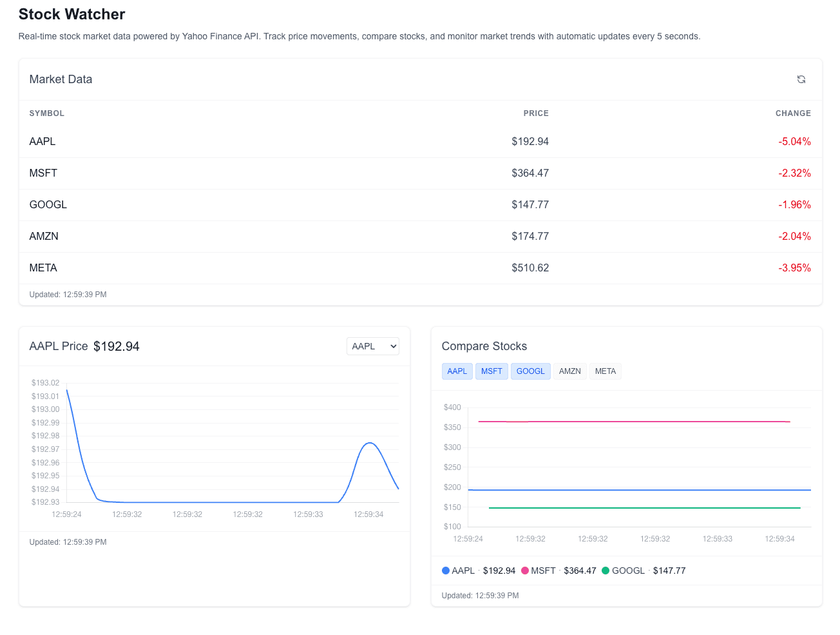The height and width of the screenshot is (635, 840).
Task: Click the $174.77 price cell
Action: 530,236
